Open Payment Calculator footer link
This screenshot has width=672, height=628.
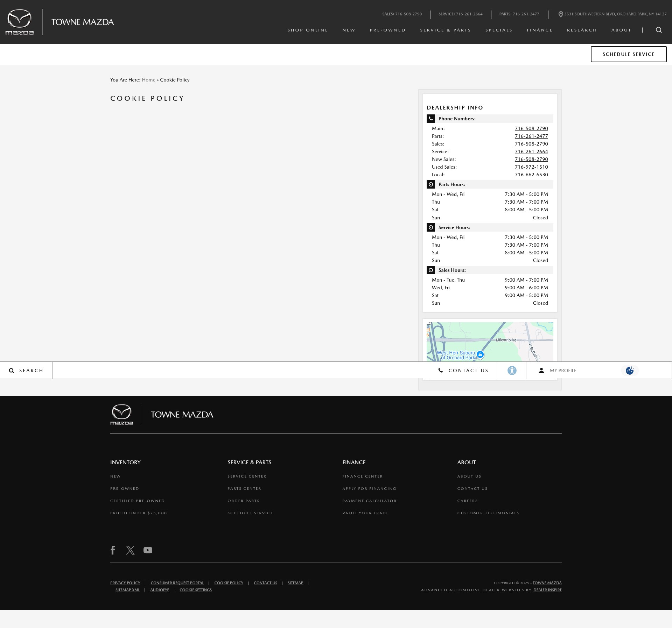pos(369,501)
